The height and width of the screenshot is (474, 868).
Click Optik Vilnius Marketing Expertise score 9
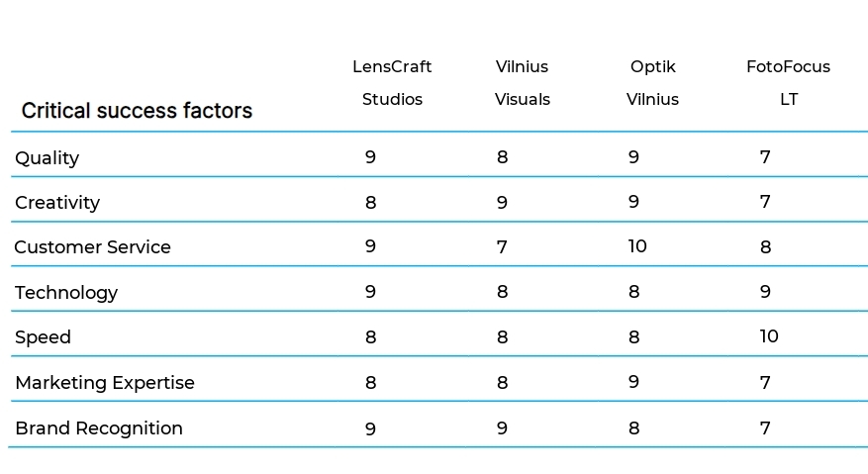[633, 382]
